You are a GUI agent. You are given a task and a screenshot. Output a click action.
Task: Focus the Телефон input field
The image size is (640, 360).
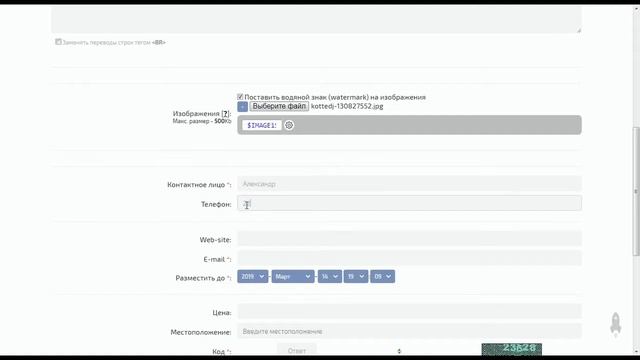click(x=409, y=203)
